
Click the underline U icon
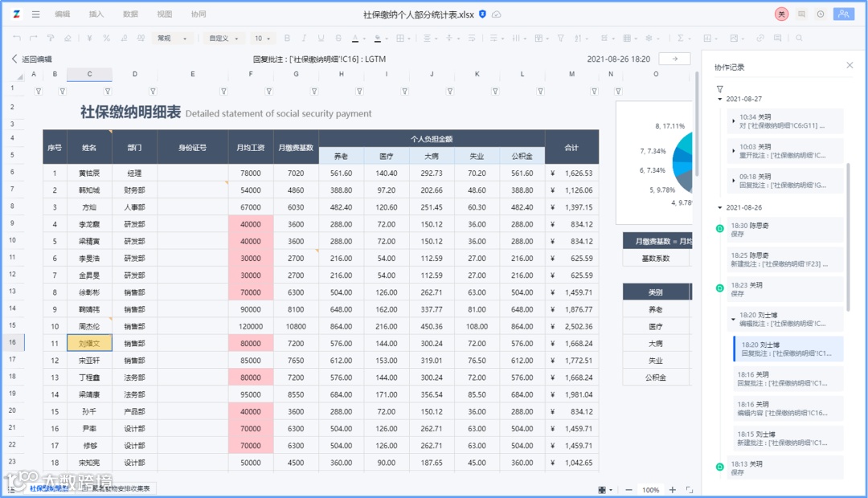321,39
